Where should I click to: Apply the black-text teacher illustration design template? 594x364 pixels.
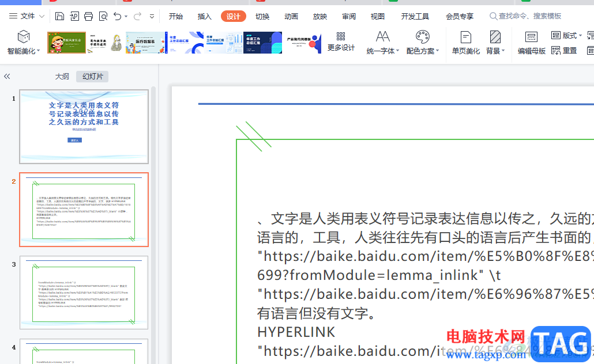coord(106,43)
